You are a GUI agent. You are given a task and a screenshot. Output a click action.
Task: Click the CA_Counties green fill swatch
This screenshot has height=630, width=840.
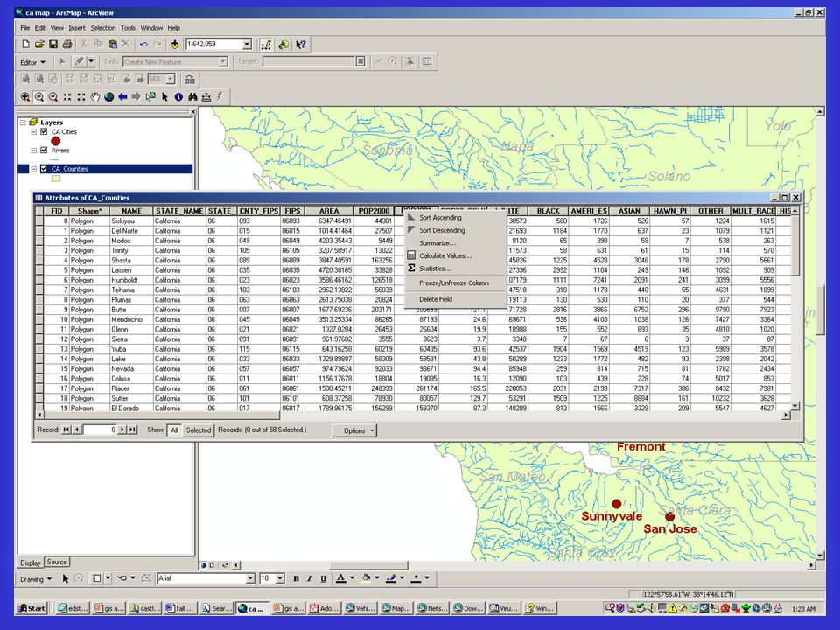[56, 178]
